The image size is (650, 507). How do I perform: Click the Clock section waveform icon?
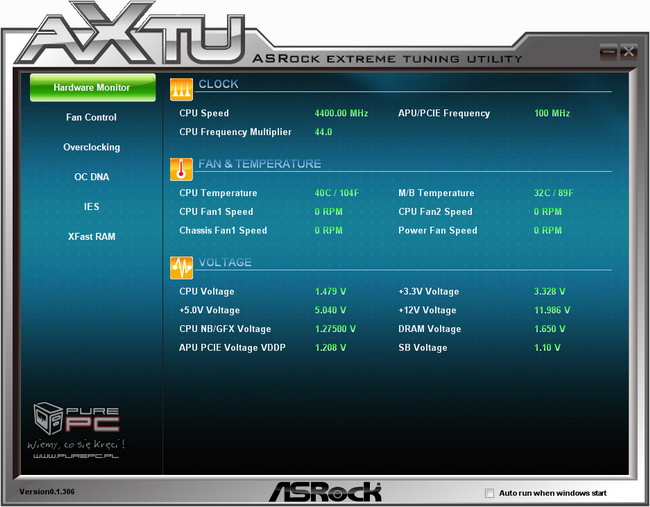(x=181, y=90)
